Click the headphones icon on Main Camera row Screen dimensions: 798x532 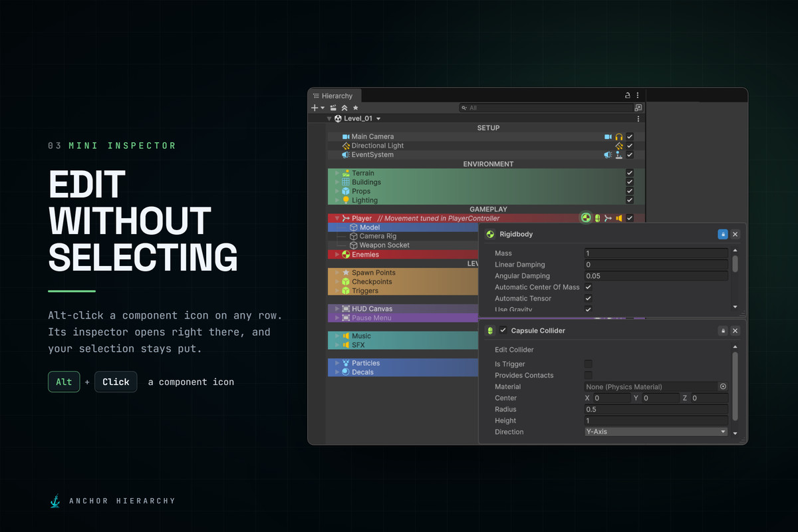[x=619, y=136]
